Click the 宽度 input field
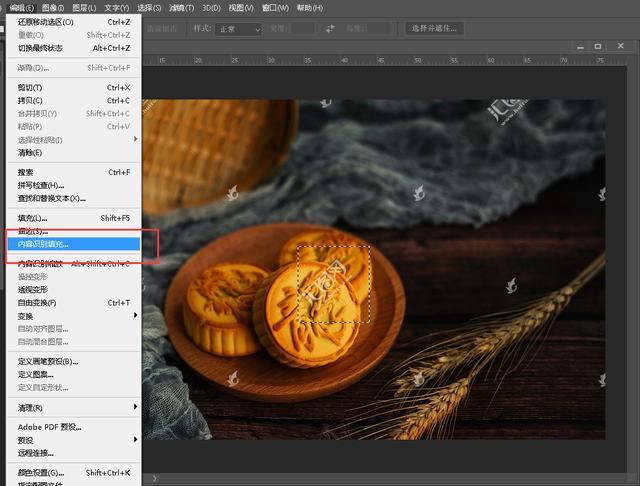 pyautogui.click(x=302, y=29)
